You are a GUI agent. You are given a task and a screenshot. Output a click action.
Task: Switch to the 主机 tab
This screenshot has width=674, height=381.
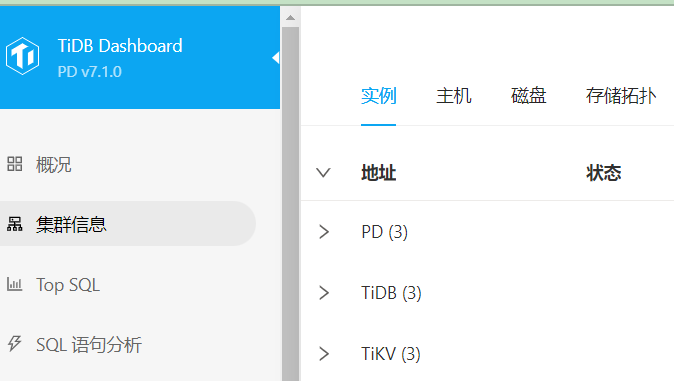pyautogui.click(x=453, y=95)
